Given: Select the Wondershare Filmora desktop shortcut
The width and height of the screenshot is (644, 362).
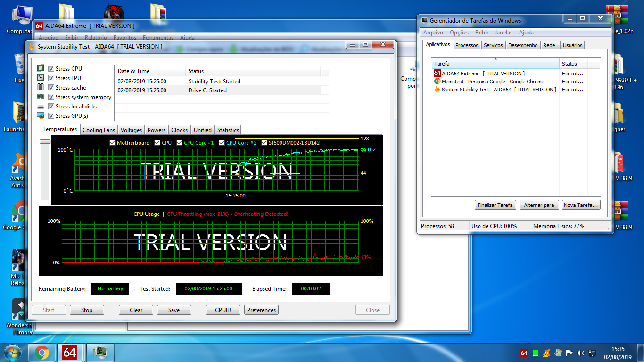Looking at the screenshot, I should point(19,317).
